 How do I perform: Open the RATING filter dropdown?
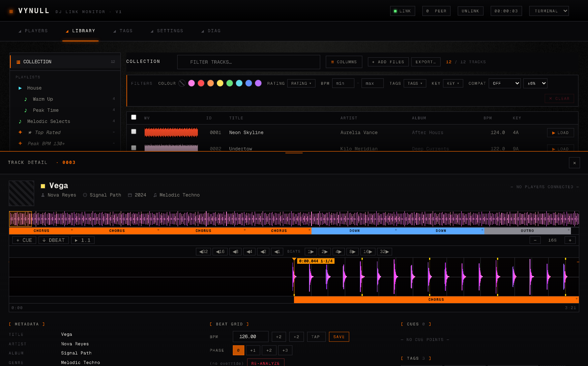(301, 83)
